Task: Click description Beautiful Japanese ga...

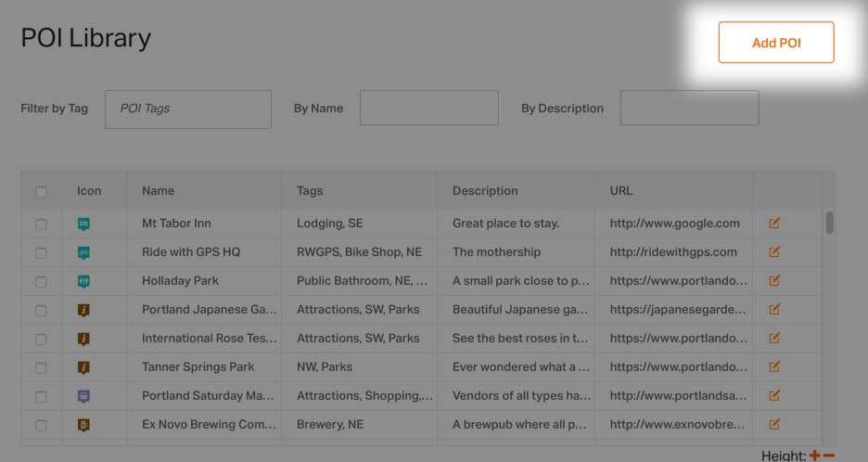Action: click(520, 310)
